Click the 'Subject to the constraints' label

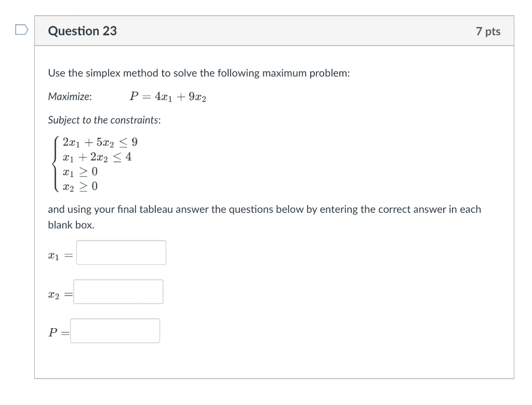[104, 120]
